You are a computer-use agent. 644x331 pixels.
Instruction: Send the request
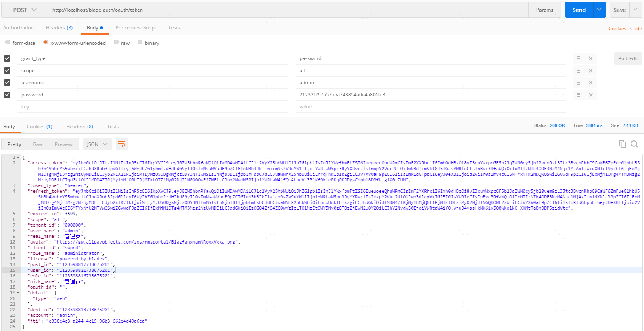point(579,10)
